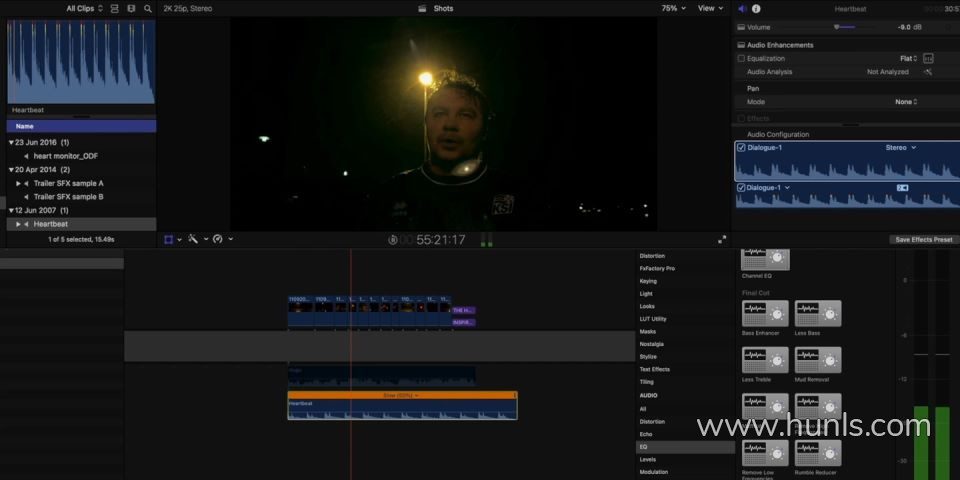Select the Modulation audio effects category

coord(654,472)
